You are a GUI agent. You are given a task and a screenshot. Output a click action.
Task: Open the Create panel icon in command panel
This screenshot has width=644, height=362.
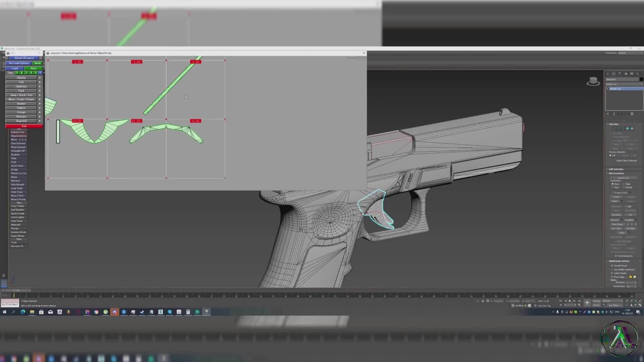(x=608, y=74)
